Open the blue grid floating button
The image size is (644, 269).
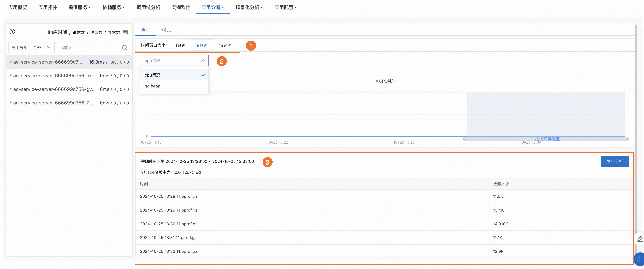pyautogui.click(x=640, y=259)
